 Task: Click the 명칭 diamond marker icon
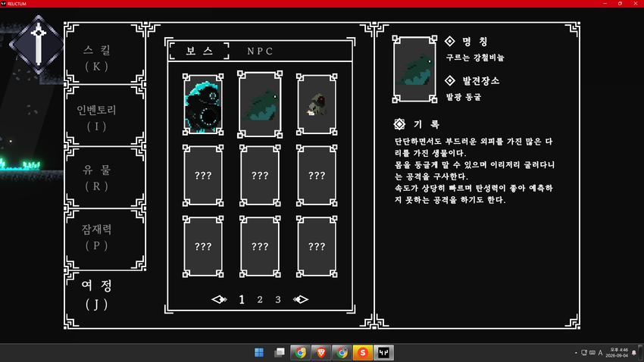pyautogui.click(x=450, y=42)
